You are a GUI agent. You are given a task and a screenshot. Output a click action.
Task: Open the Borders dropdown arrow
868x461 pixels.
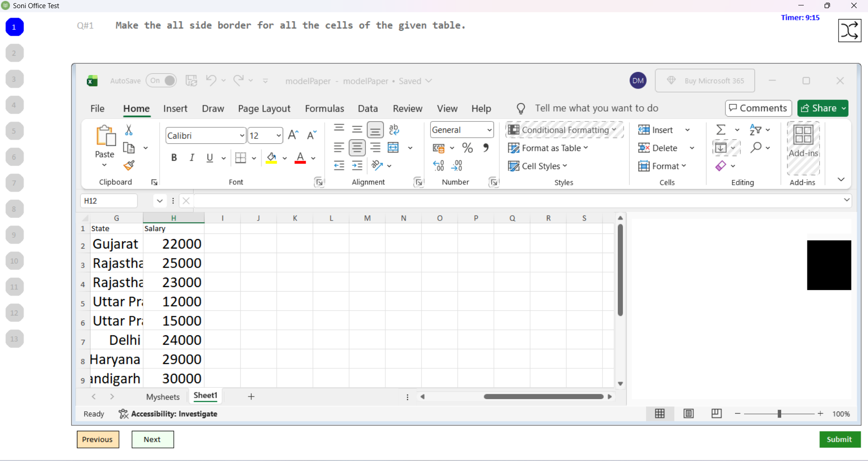(254, 158)
